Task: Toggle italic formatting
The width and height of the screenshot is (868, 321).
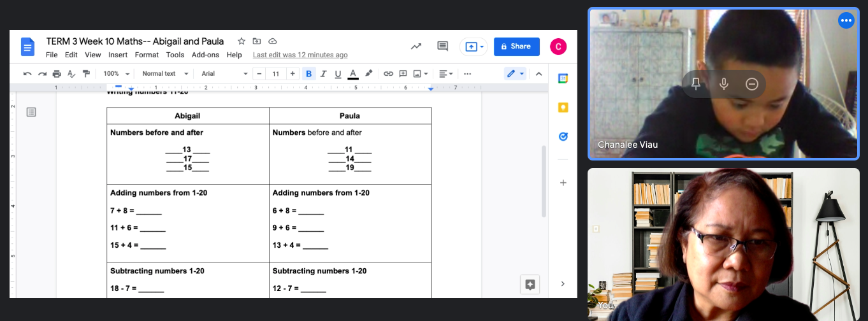Action: pyautogui.click(x=323, y=74)
